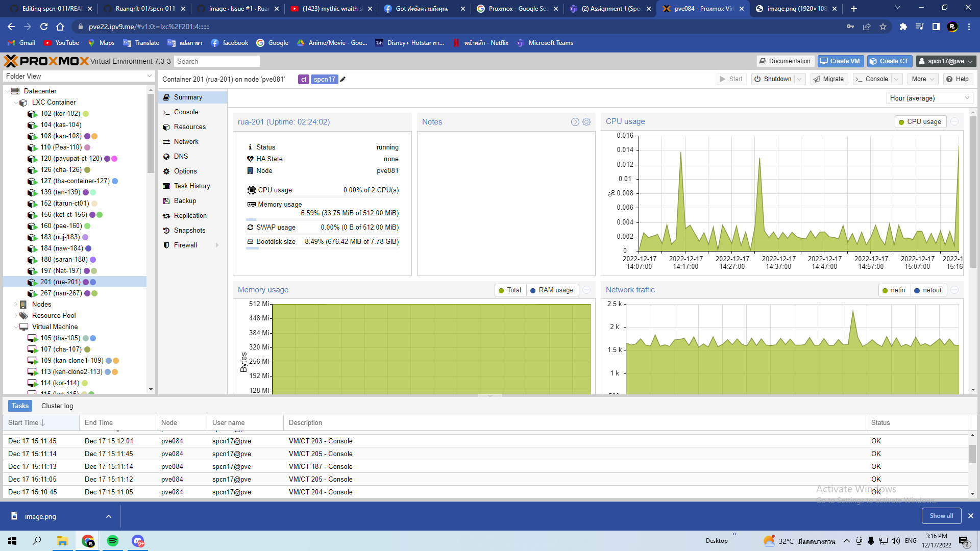980x551 pixels.
Task: Click the Create CT button
Action: (889, 61)
